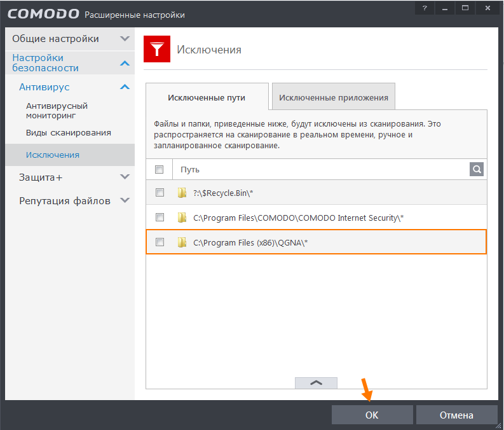Check the ?:\$Recycle.Bin\* row checkbox
504x430 pixels.
160,192
